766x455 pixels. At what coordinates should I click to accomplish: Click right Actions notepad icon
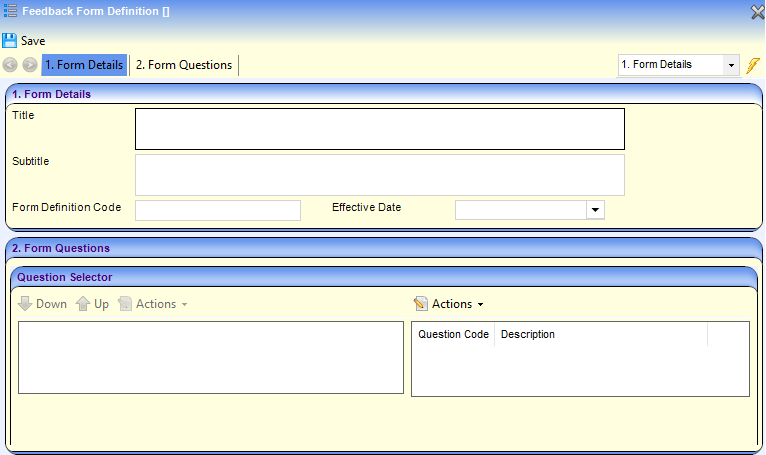click(421, 304)
